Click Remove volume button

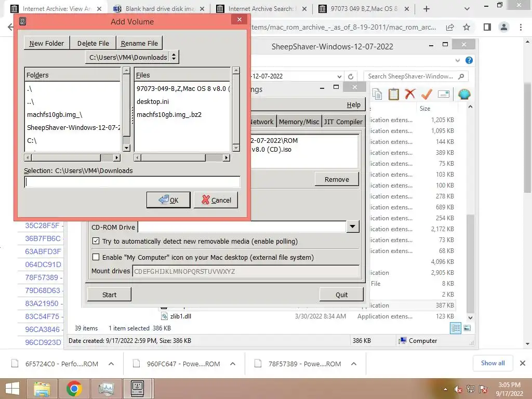coord(337,179)
